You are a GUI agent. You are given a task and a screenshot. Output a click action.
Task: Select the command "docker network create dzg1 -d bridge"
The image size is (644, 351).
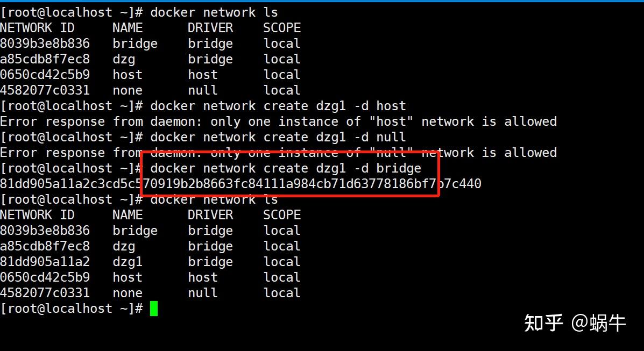pos(286,168)
